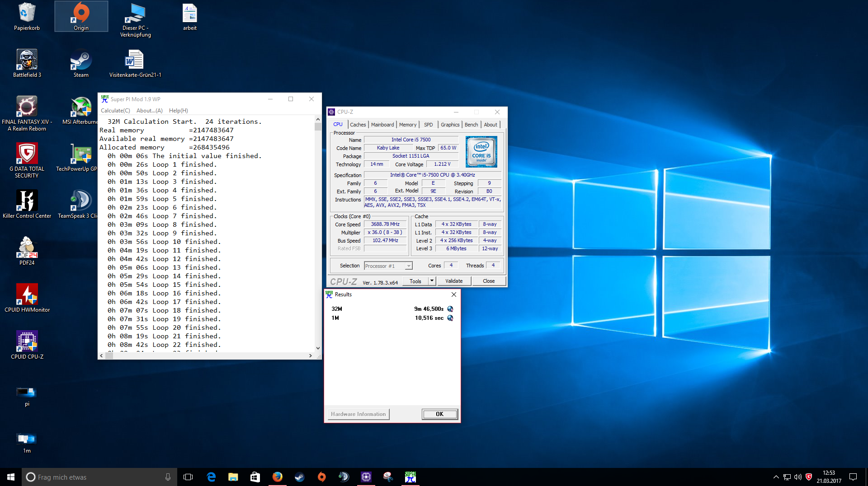Click Hardware Information button in Results
The height and width of the screenshot is (486, 868).
click(x=359, y=414)
